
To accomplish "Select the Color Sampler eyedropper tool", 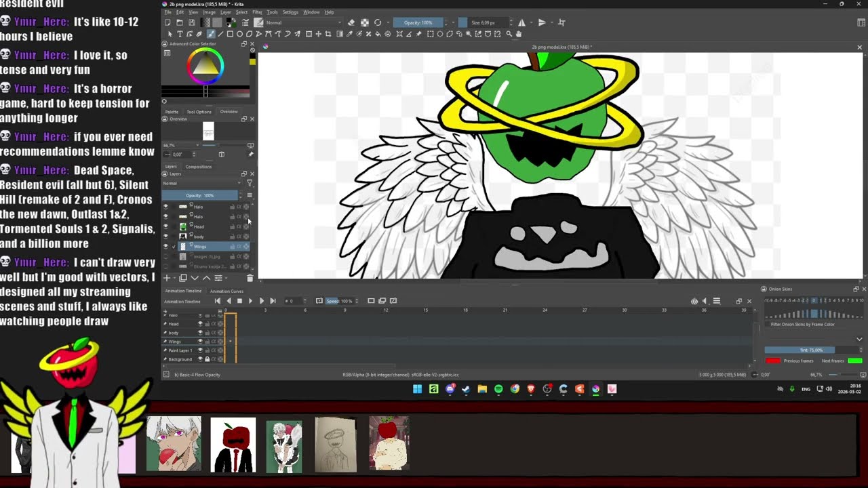I will point(350,34).
